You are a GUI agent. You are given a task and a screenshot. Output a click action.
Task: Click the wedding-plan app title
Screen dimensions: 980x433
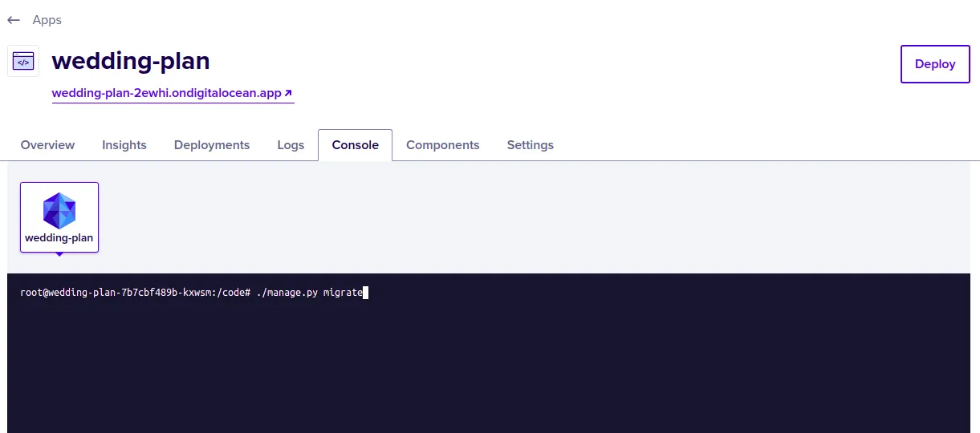(131, 61)
